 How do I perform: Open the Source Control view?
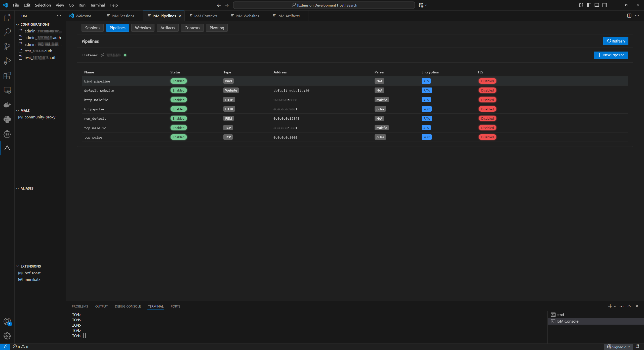[x=7, y=47]
